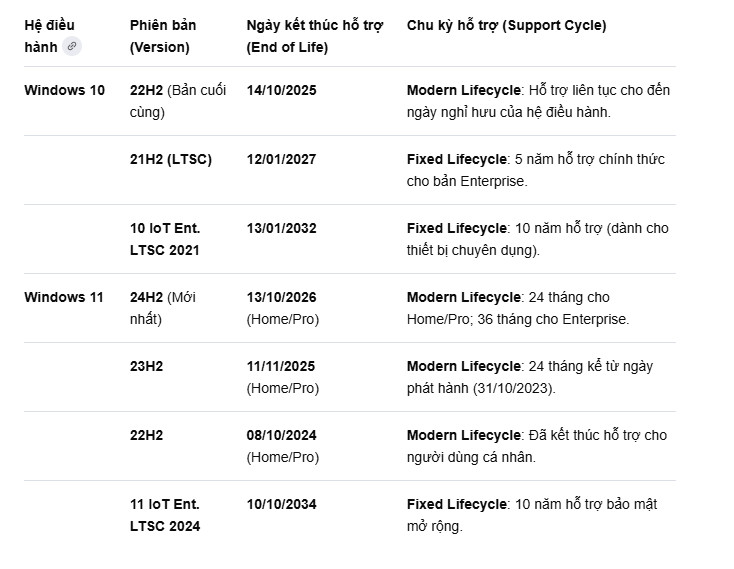Click the 12/01/2027 end-of-life date
734x569 pixels.
tap(281, 159)
